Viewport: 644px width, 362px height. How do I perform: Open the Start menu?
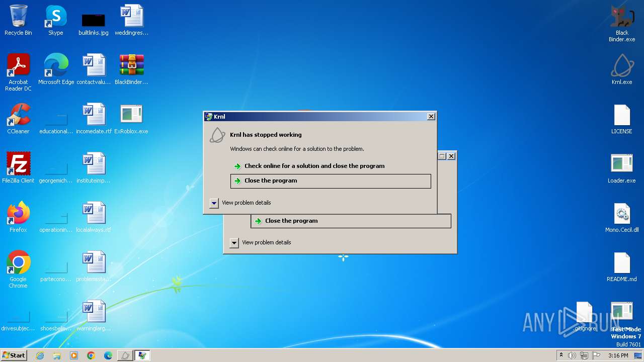(14, 355)
